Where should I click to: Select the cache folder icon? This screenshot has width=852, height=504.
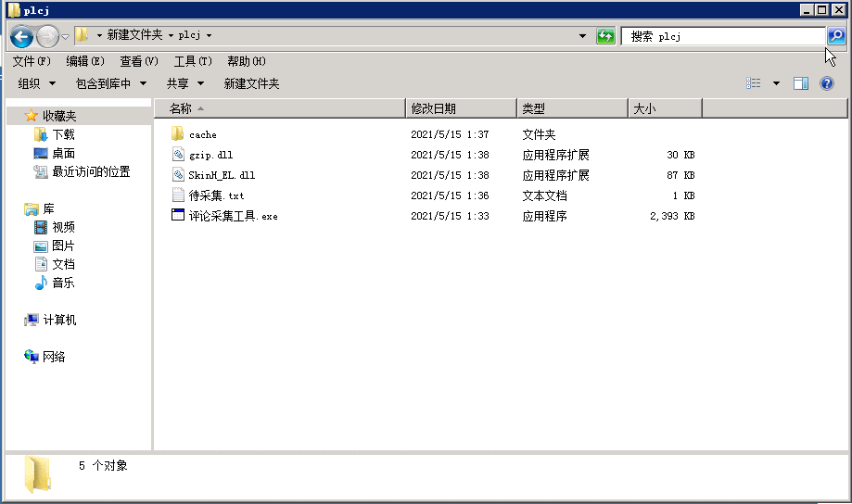(178, 133)
